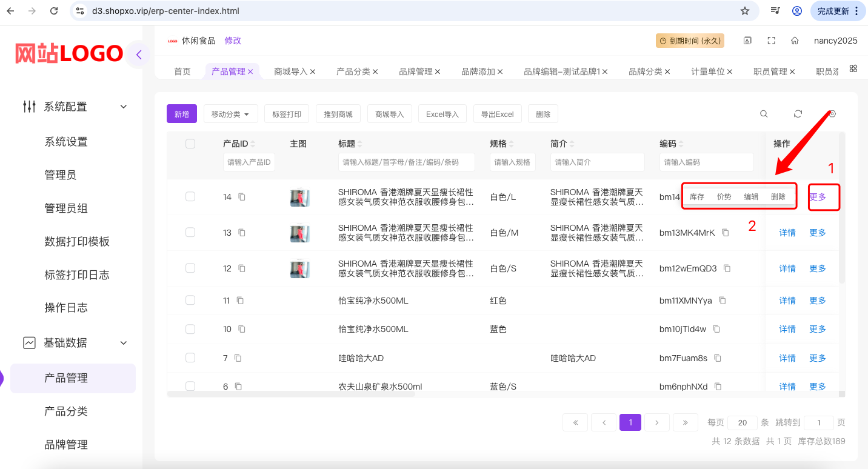Enter fullscreen mode via top-right icon
This screenshot has width=868, height=469.
click(772, 40)
